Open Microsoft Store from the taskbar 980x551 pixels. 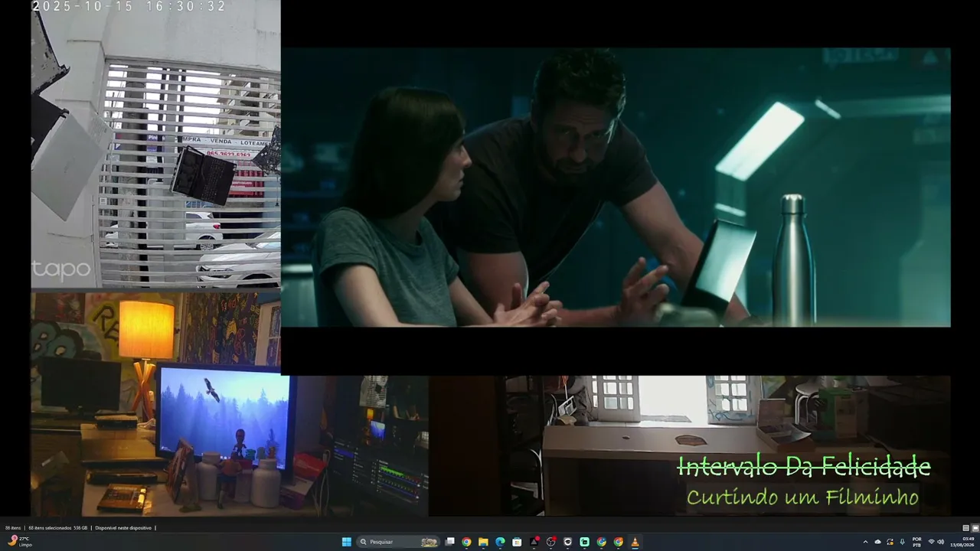coord(517,542)
